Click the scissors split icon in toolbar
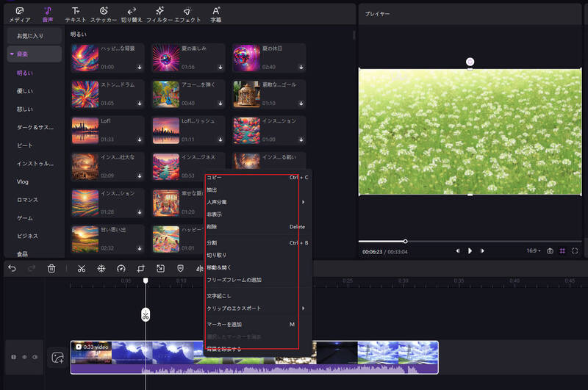Screen dimensions: 588x390 82,268
